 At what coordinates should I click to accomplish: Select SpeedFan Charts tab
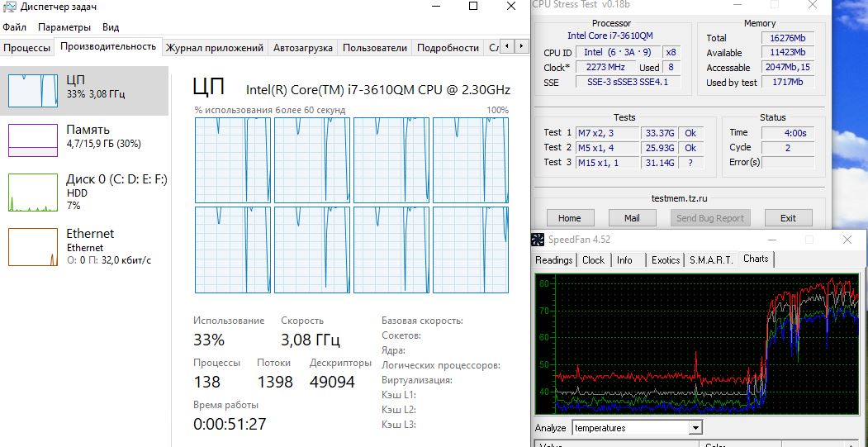point(757,259)
